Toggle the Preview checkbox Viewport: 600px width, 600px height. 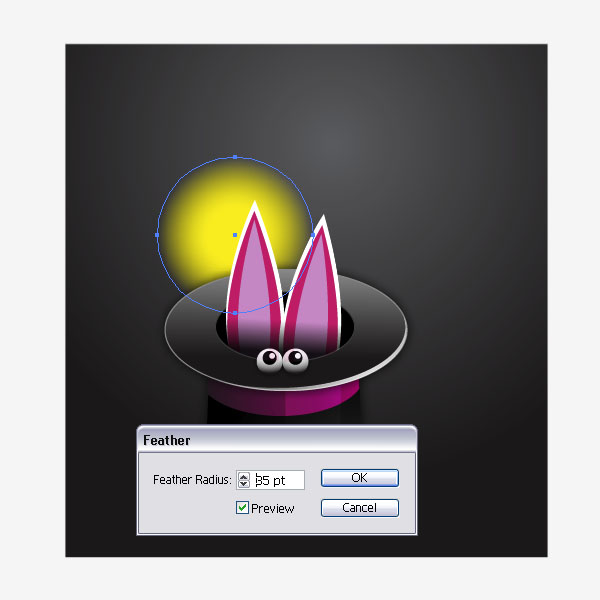point(242,508)
